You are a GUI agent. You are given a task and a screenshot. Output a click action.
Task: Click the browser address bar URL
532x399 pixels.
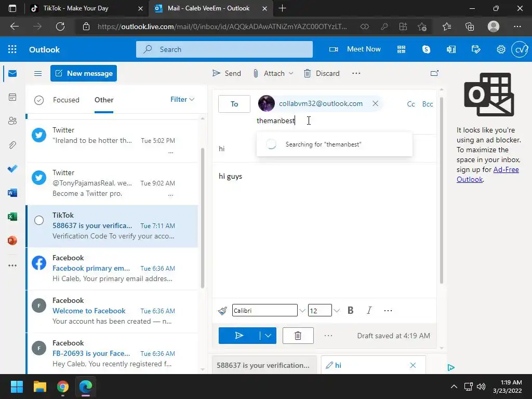click(222, 26)
